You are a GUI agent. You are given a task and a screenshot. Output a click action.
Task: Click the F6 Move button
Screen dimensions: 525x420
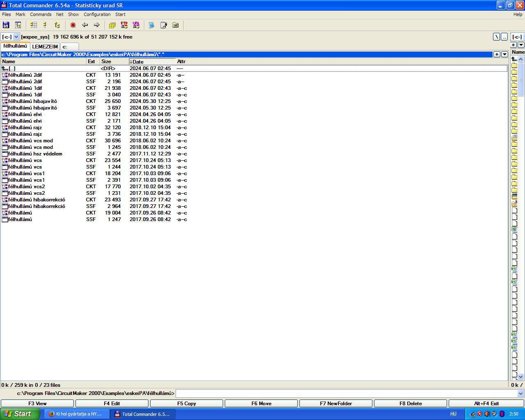tap(261, 404)
